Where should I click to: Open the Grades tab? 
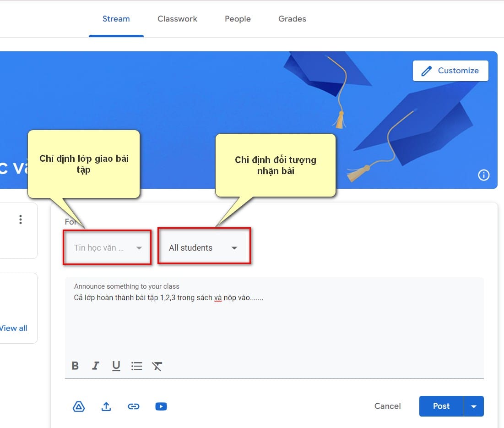point(292,19)
